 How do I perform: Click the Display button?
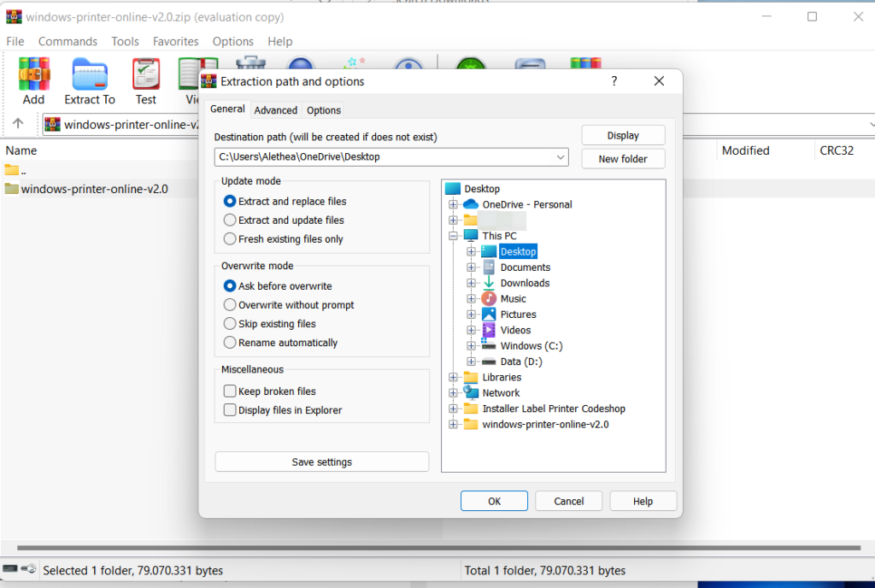(x=623, y=136)
